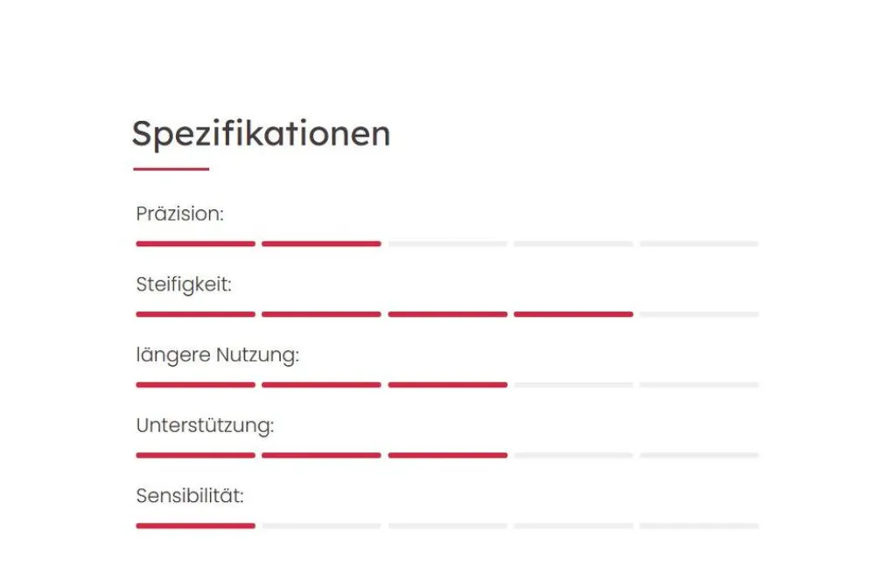This screenshot has height=588, width=875.
Task: Click fourth red segment of Steifigkeit bar
Action: (573, 314)
